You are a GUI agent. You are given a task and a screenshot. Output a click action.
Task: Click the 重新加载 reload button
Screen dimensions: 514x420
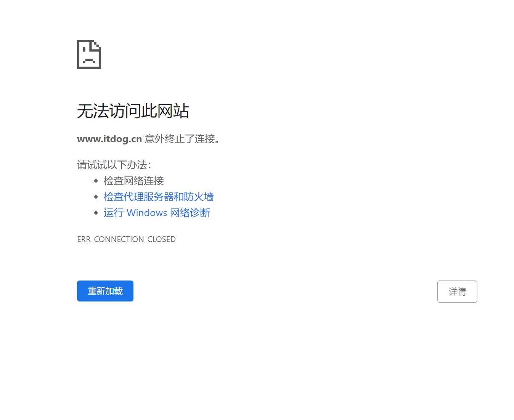click(105, 291)
